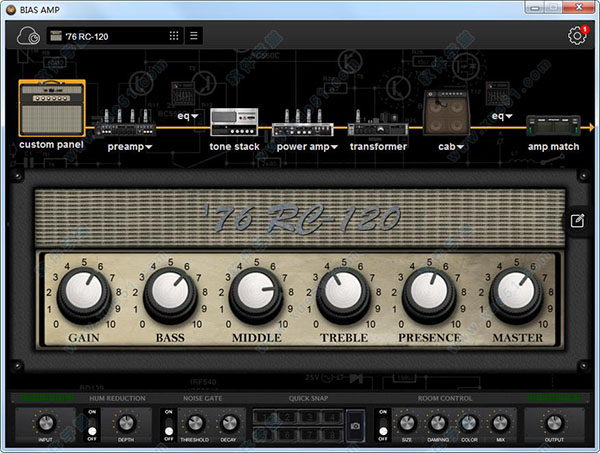Click the room COLOR knob
Screen dimensions: 600x453
pyautogui.click(x=469, y=423)
